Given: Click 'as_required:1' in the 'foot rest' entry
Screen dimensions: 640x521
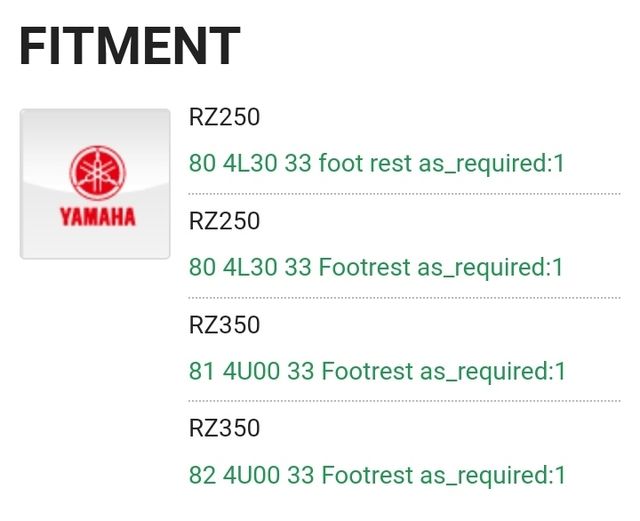Looking at the screenshot, I should pos(492,163).
